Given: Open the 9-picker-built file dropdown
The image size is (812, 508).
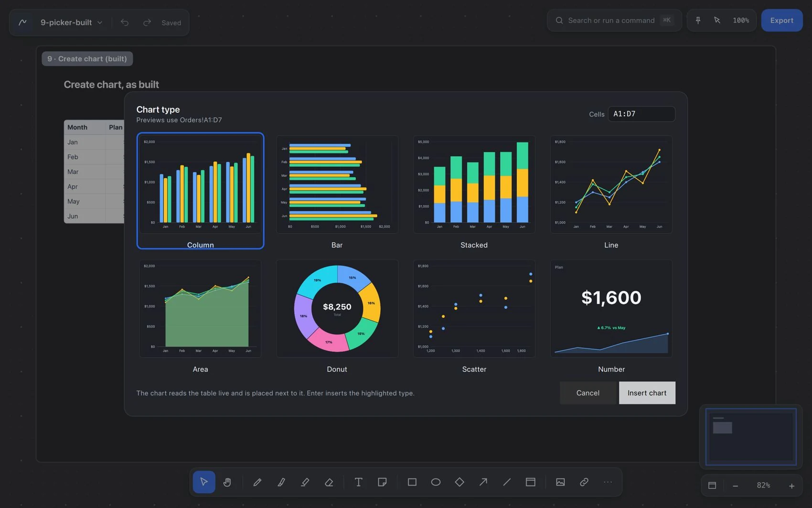Looking at the screenshot, I should [71, 22].
